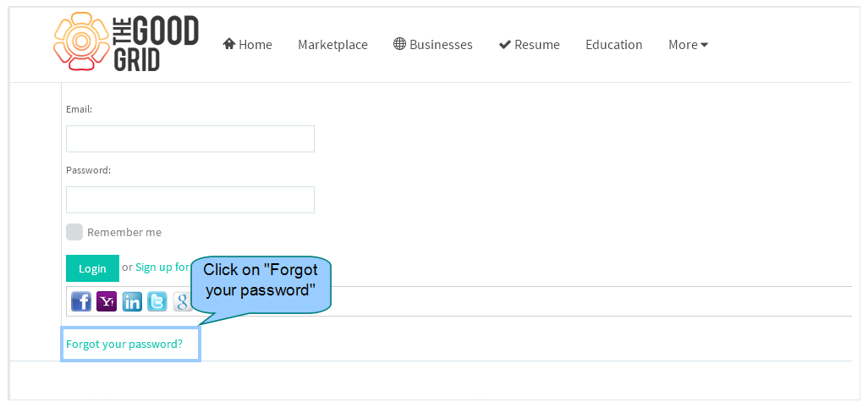This screenshot has height=408, width=868.
Task: Sign in with the Twitter icon
Action: point(157,301)
